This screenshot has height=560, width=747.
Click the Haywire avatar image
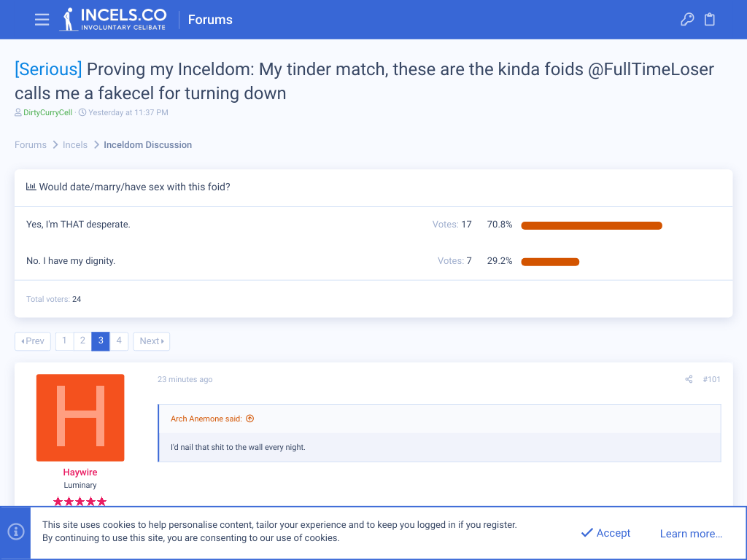pos(80,418)
